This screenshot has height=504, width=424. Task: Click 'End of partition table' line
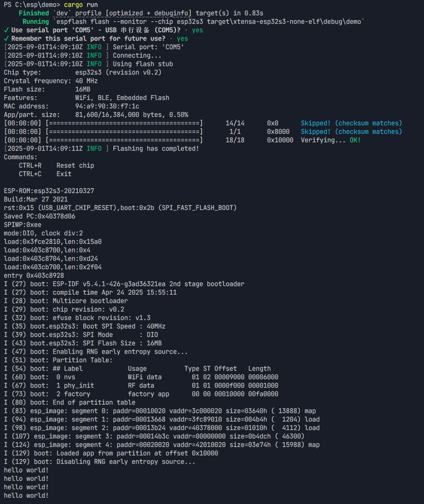tap(69, 403)
